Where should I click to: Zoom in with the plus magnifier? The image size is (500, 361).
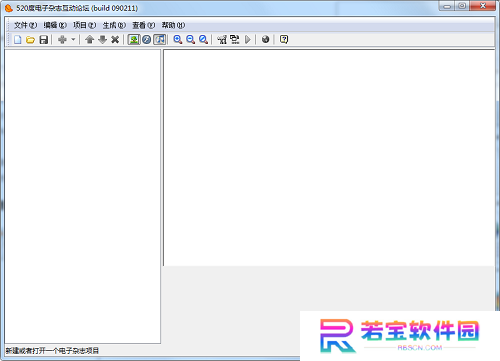178,40
